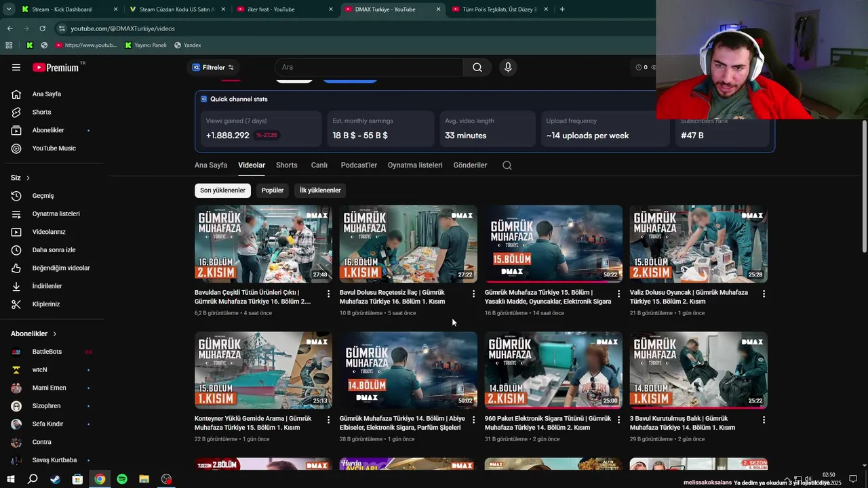Open Yayıncı Paneli bookmark
Viewport: 868px width, 488px height.
coord(146,45)
